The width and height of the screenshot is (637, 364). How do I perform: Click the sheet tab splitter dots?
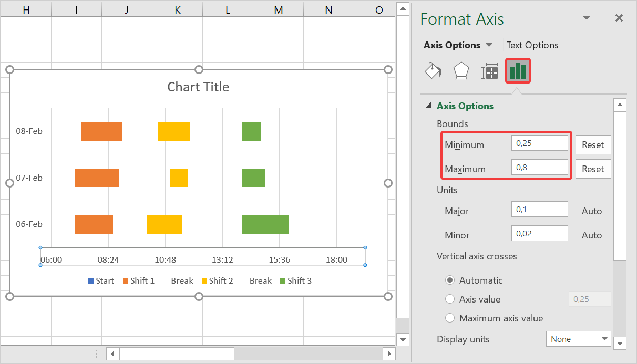(96, 354)
